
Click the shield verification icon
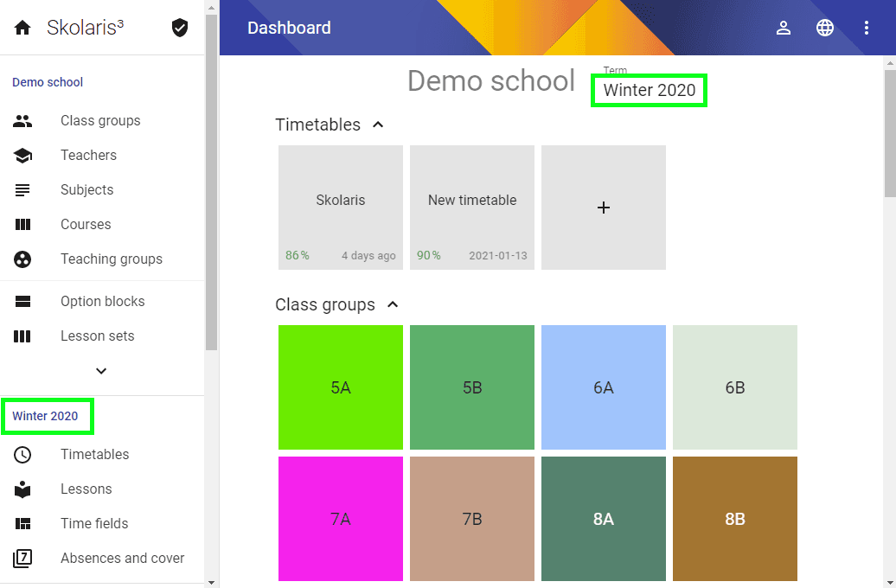point(179,27)
